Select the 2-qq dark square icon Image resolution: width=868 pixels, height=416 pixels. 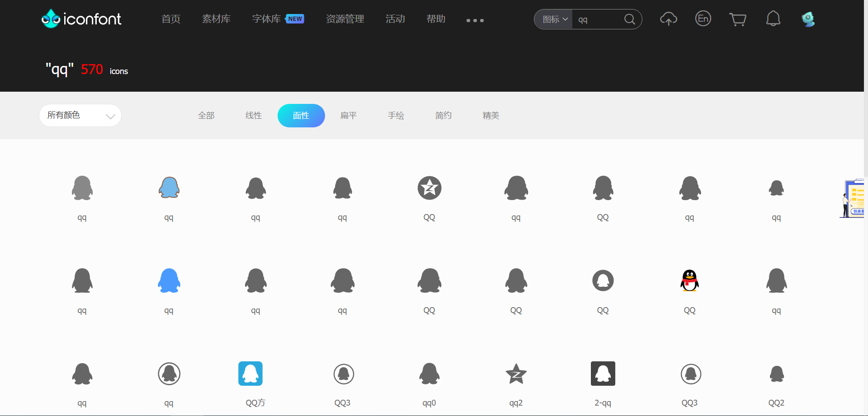[x=603, y=374]
